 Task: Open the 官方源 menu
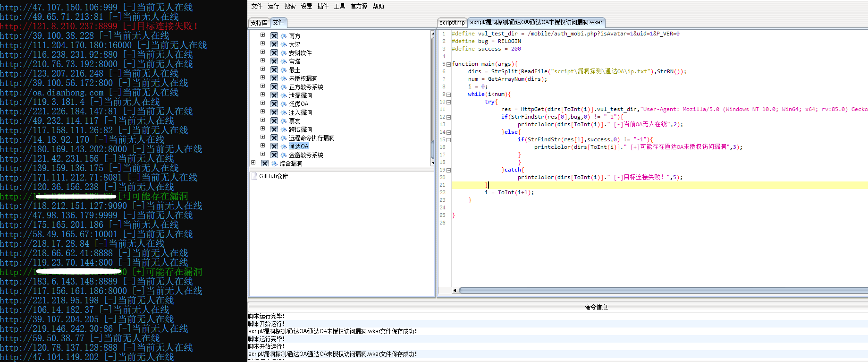359,6
